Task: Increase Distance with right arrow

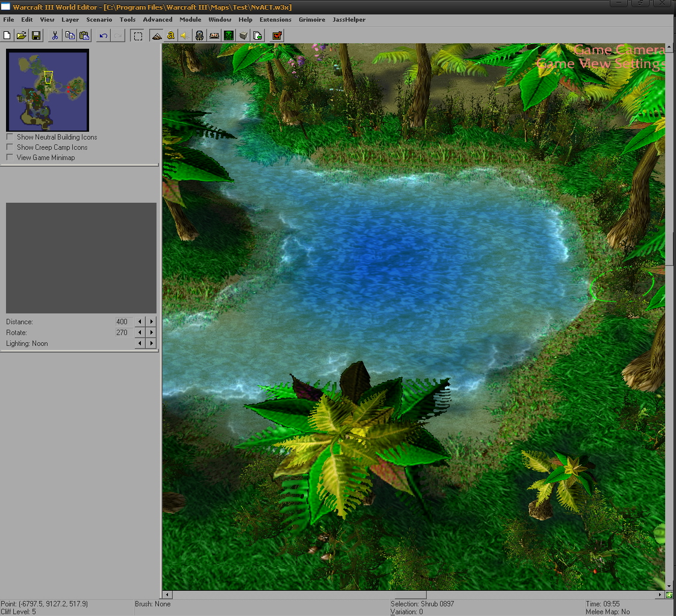Action: pos(151,321)
